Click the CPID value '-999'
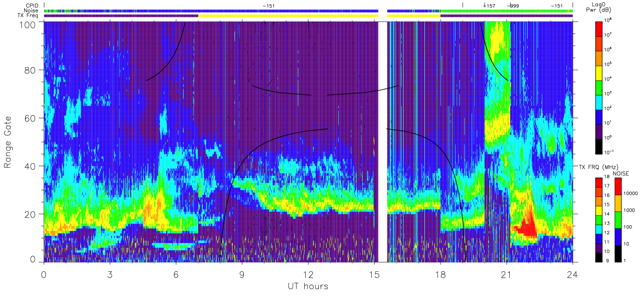644x297 pixels. (x=513, y=6)
